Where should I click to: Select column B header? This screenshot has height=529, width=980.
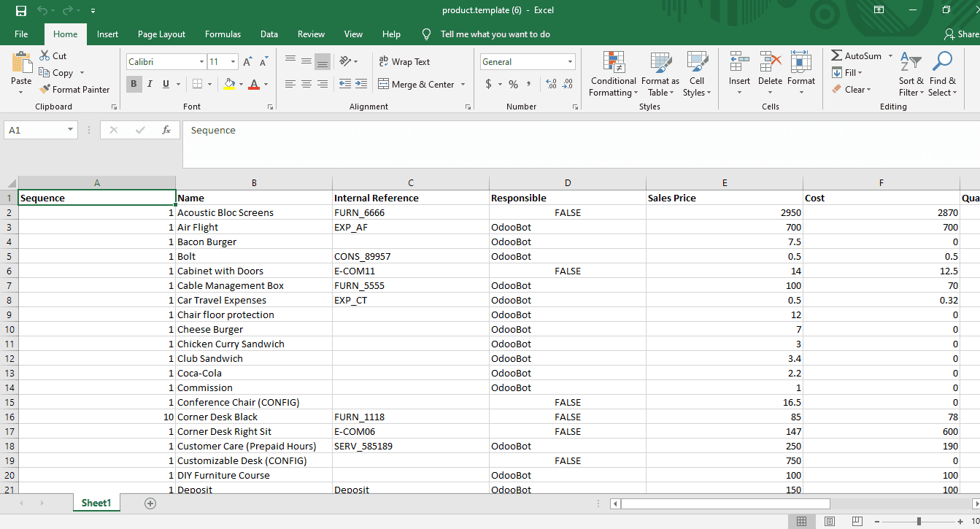tap(254, 183)
